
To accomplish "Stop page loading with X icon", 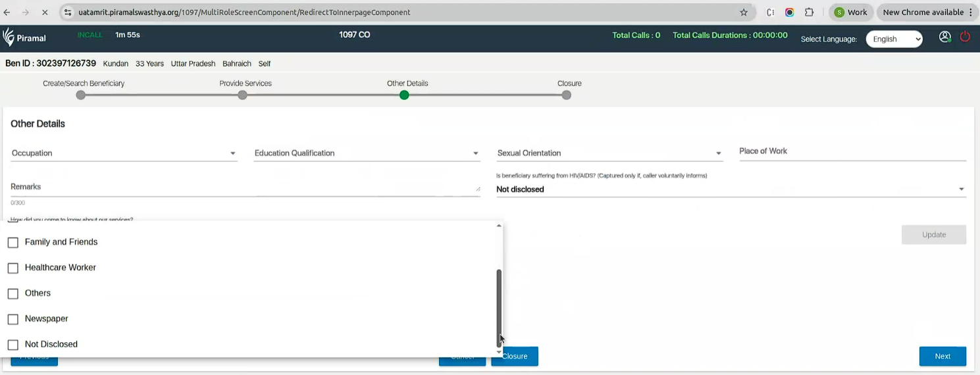I will click(44, 12).
